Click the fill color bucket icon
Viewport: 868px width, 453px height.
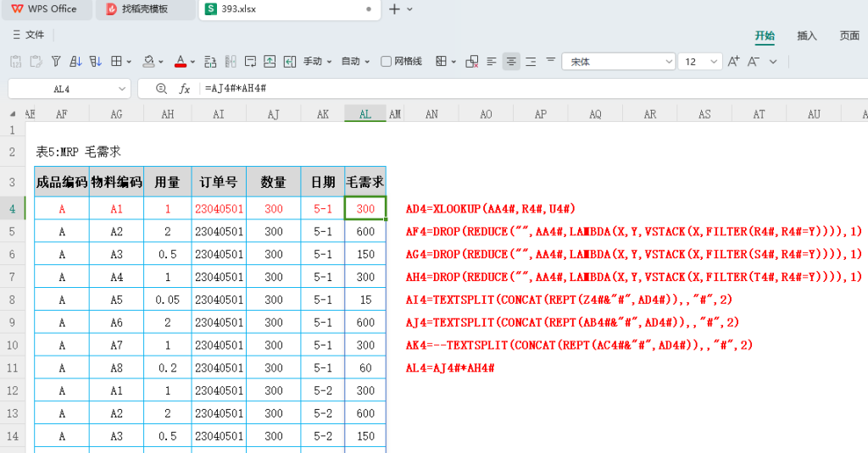[x=148, y=62]
